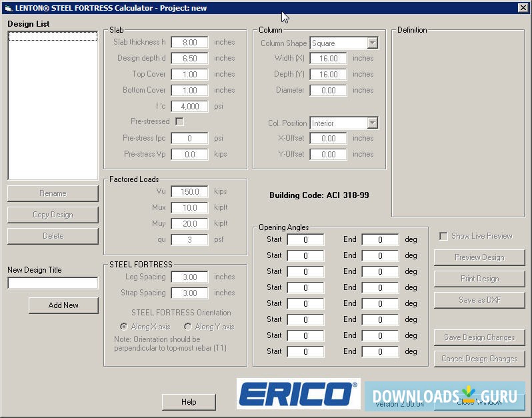
Task: Click Cancel Design Changes button
Action: click(479, 359)
